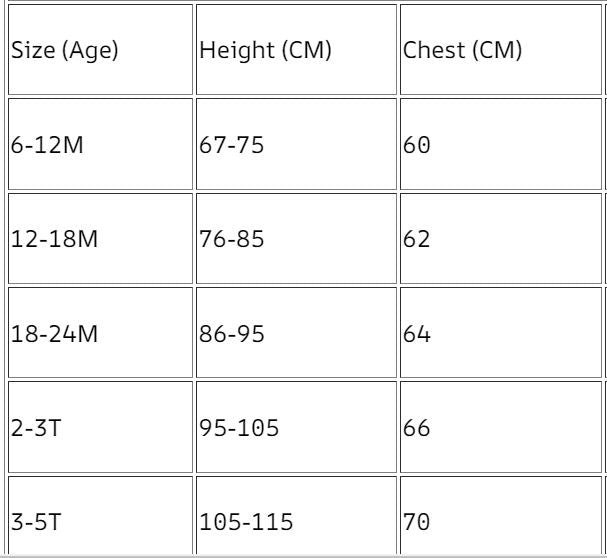
Task: Click chest value '64' cell
Action: (500, 334)
